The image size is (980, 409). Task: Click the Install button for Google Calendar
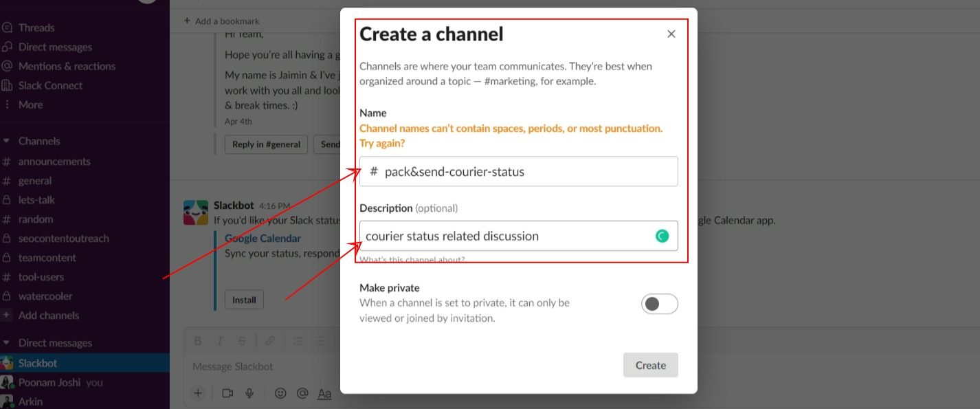coord(244,300)
